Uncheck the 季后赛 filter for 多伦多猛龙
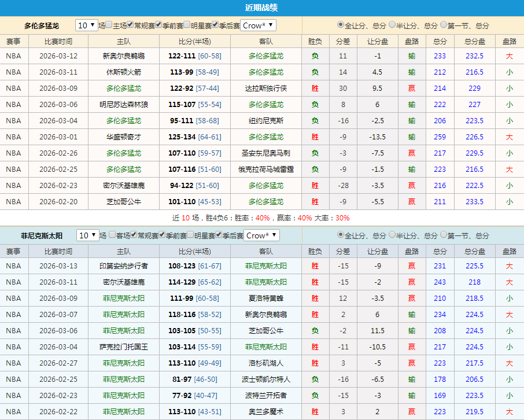524x420 pixels. pyautogui.click(x=214, y=25)
